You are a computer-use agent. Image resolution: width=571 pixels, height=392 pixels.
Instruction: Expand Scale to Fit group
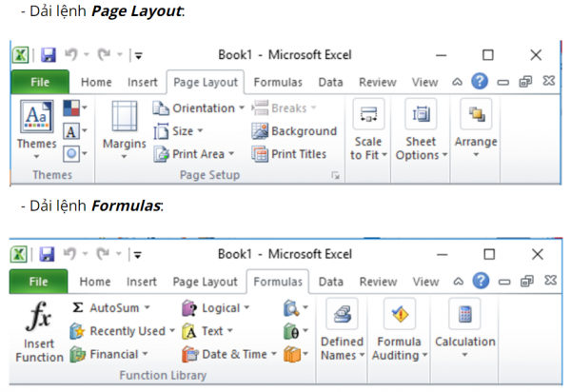coord(367,130)
